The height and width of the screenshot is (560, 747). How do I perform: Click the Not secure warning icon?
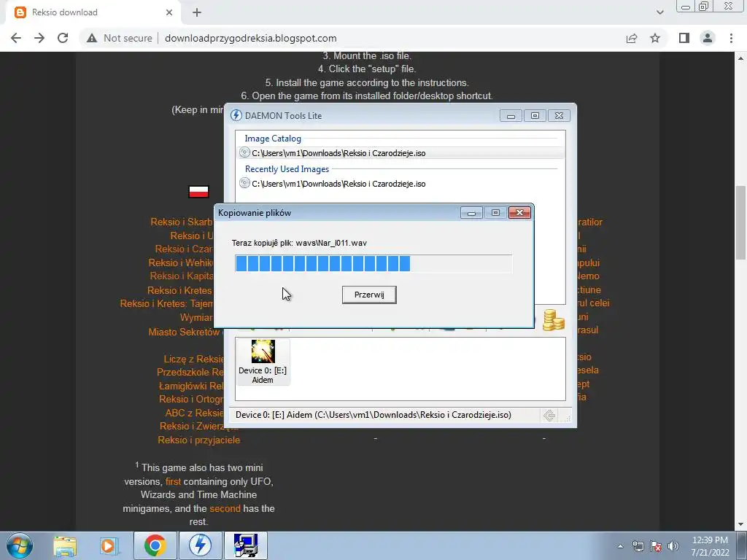(x=91, y=38)
